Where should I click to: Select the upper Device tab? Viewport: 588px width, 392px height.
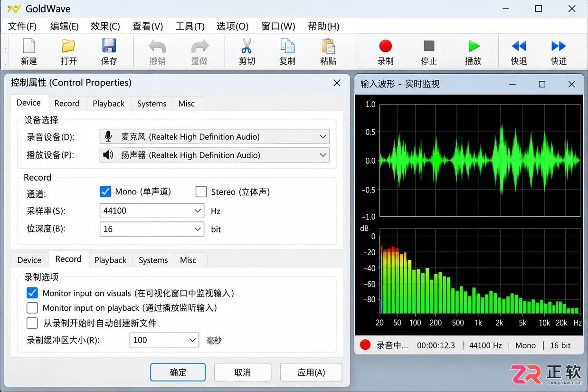click(x=28, y=103)
